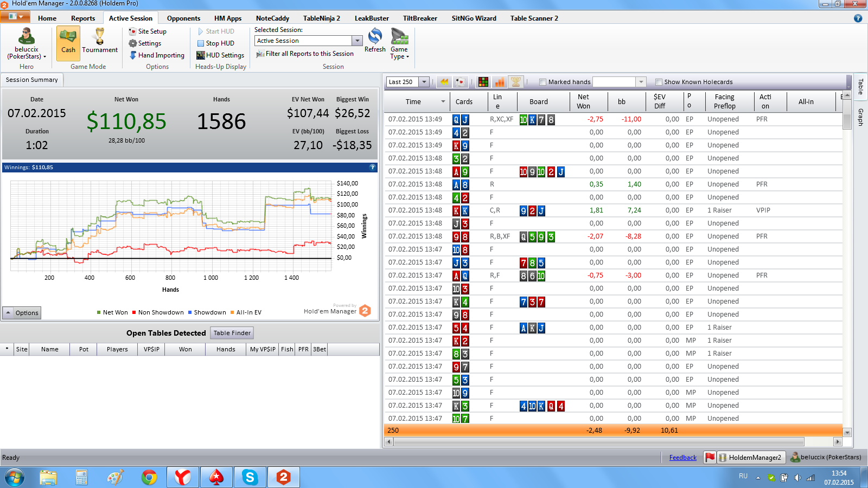Show hidden system tray icons
This screenshot has width=868, height=488.
[x=758, y=478]
